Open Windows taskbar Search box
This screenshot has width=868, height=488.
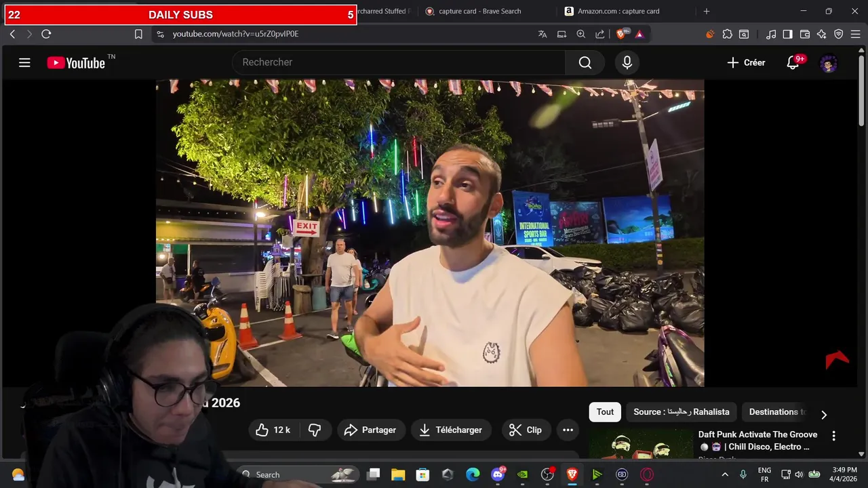[298, 474]
